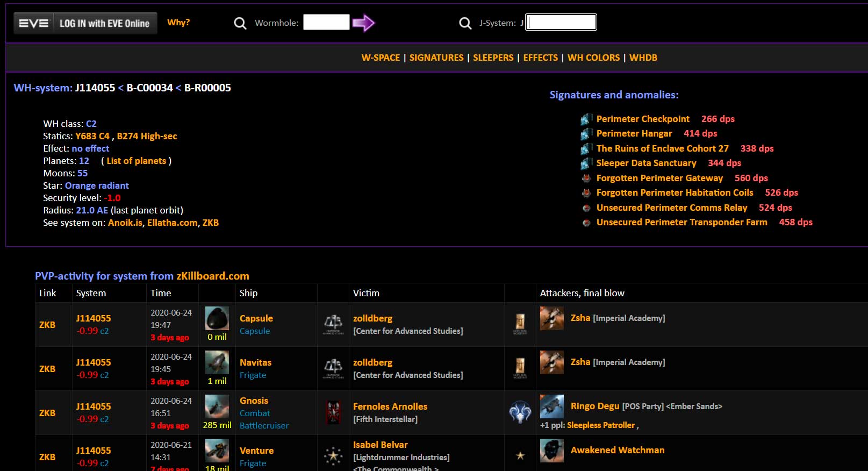The height and width of the screenshot is (471, 868).
Task: Click Imperial Academy logo in Navitas row
Action: 520,368
